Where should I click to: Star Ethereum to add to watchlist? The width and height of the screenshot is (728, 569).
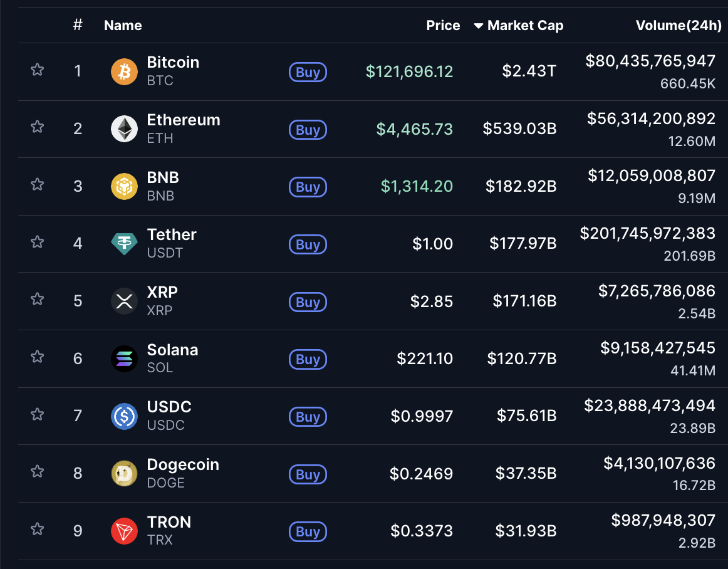38,127
